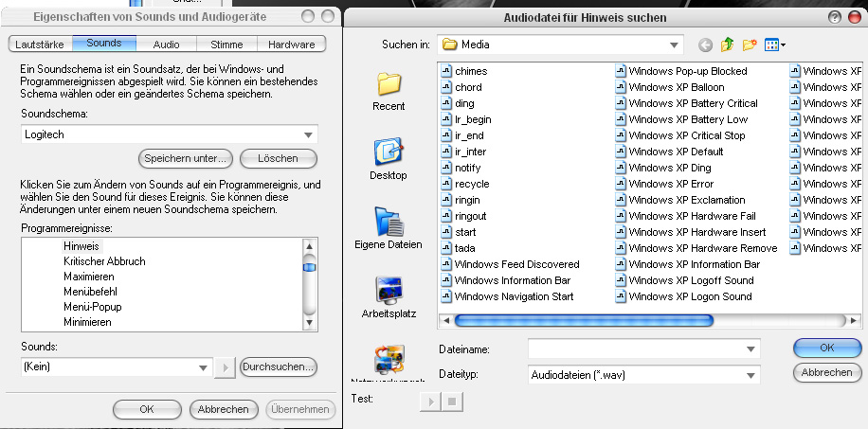The width and height of the screenshot is (868, 429).
Task: Confirm with OK in sound properties window
Action: pos(147,410)
